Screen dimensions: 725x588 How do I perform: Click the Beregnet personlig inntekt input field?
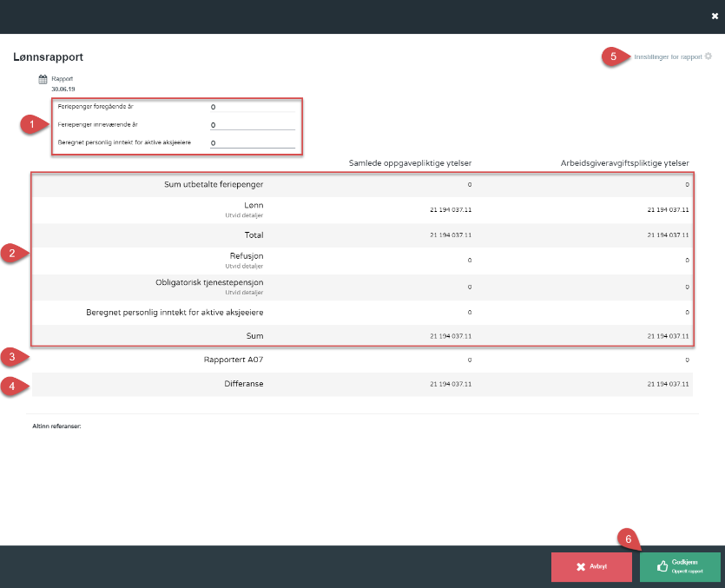click(252, 143)
